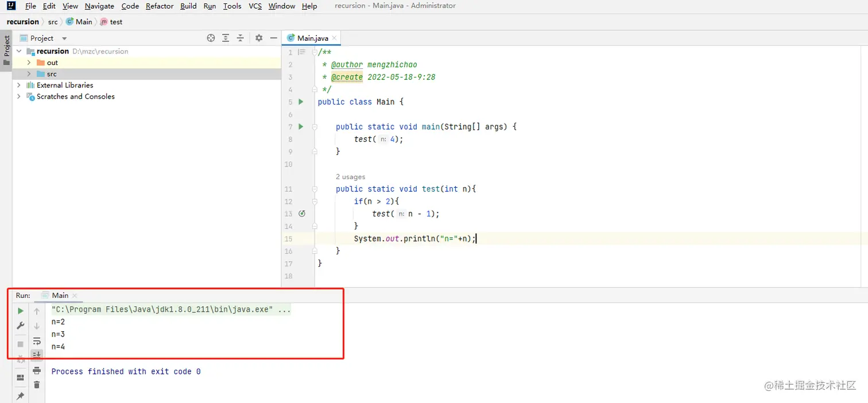Image resolution: width=868 pixels, height=403 pixels.
Task: Open the Run menu
Action: coord(210,6)
